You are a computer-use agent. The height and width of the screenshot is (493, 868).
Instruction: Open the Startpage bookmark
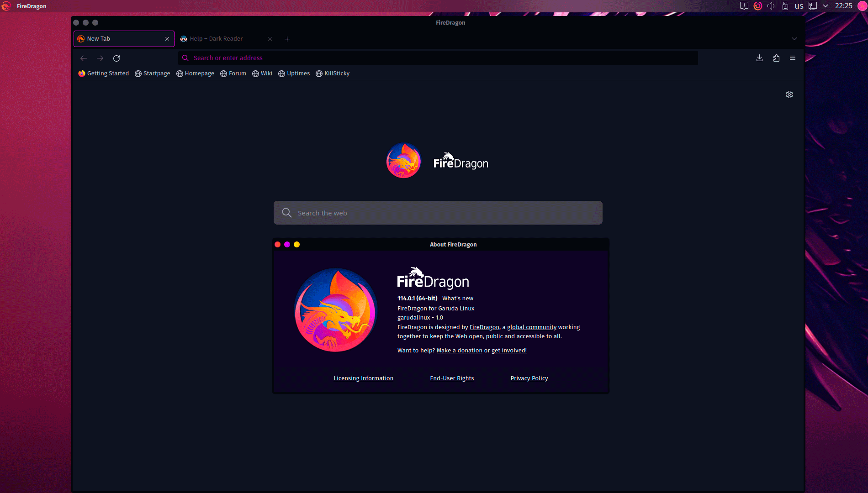pyautogui.click(x=153, y=73)
